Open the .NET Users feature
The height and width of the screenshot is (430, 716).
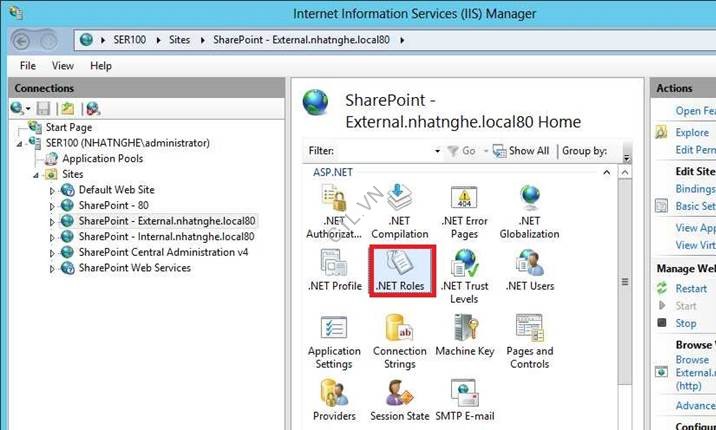point(530,270)
